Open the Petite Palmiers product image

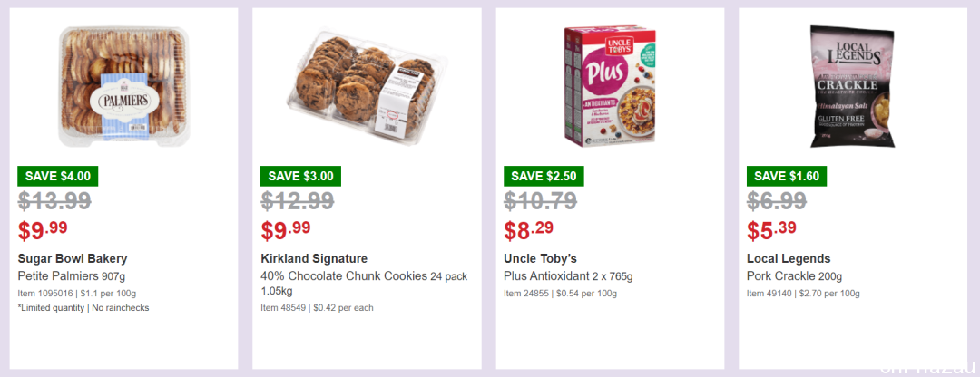pos(123,87)
